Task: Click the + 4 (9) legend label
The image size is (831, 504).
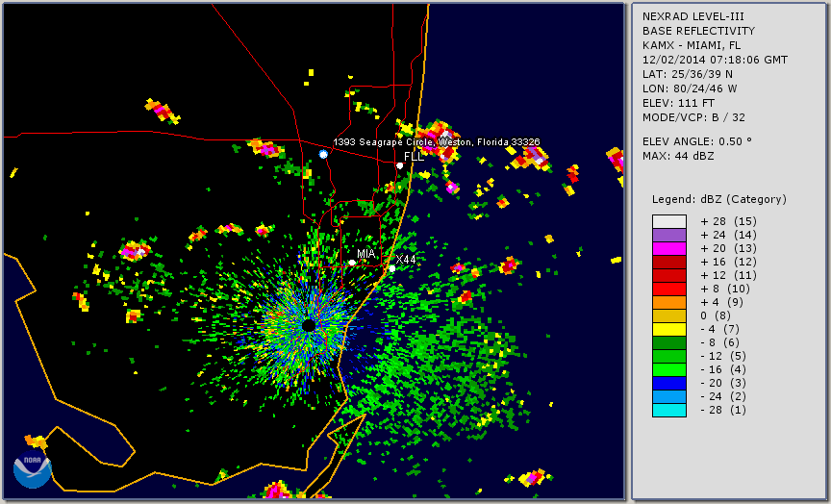Action: tap(721, 303)
